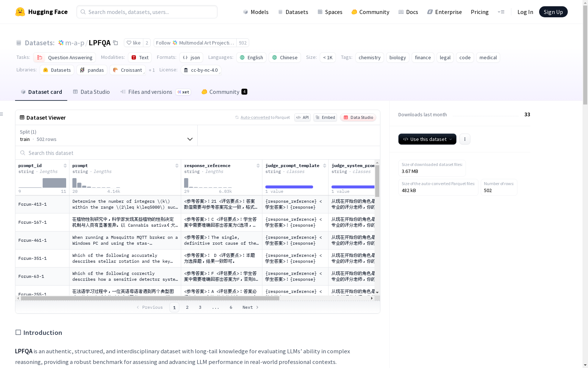Screen dimensions: 588x368
Task: Click the Datasets stack icon before the title
Action: tap(19, 43)
